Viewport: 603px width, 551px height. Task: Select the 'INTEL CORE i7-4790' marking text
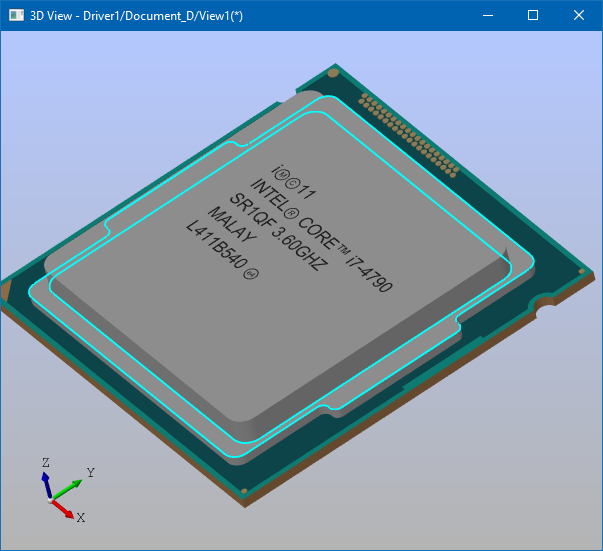[x=321, y=235]
